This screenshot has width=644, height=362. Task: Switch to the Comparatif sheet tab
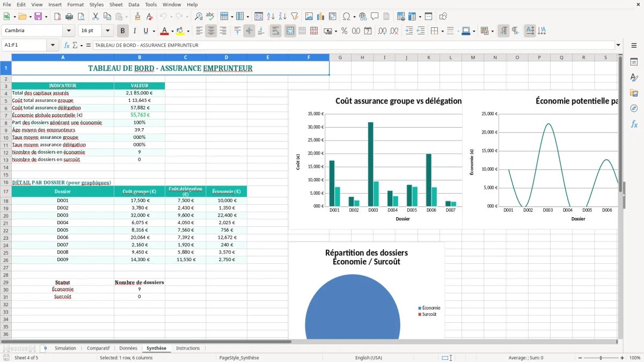coord(98,348)
